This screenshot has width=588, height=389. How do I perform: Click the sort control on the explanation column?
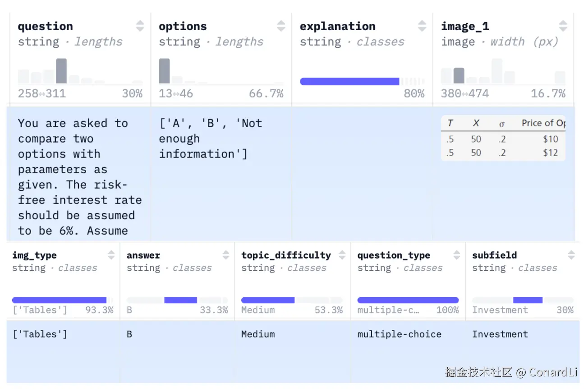422,26
